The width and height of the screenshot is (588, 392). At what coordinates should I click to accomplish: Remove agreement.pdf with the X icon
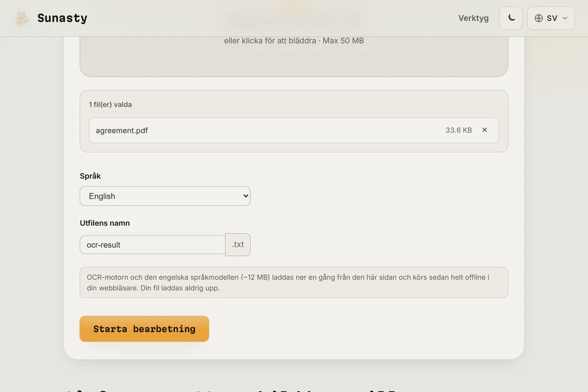point(484,130)
